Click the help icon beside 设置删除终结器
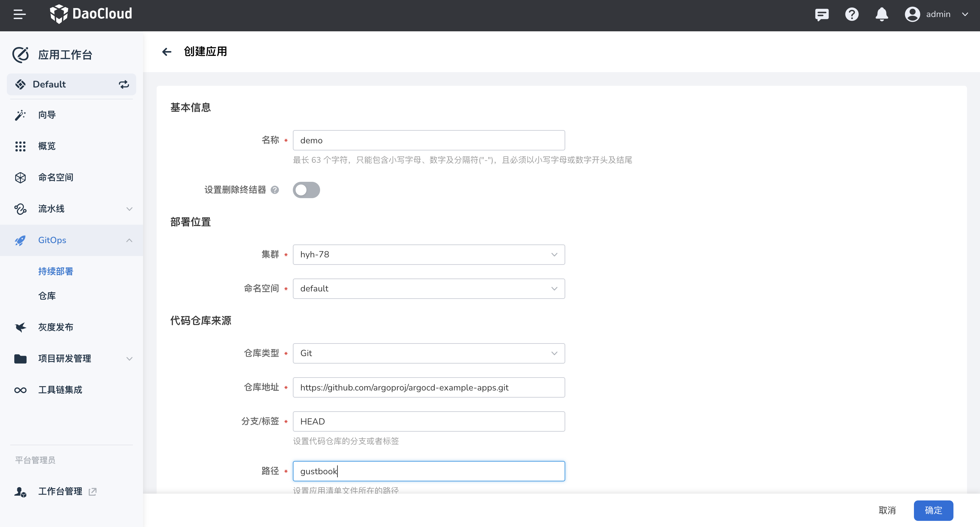The image size is (980, 527). 275,190
